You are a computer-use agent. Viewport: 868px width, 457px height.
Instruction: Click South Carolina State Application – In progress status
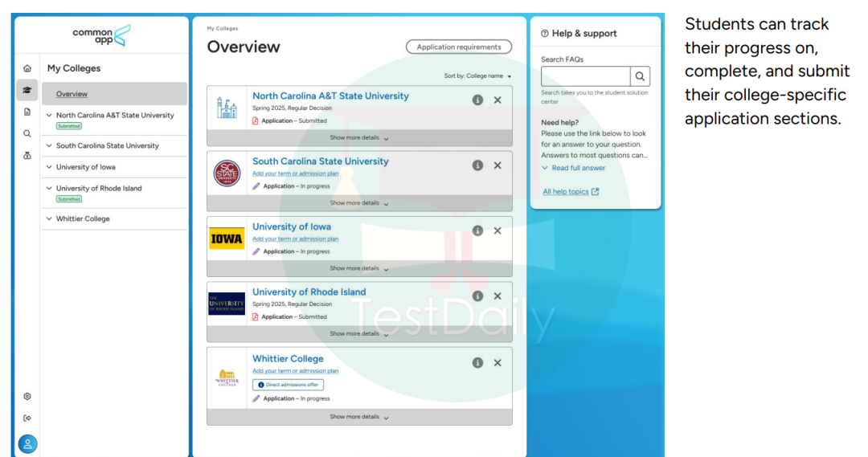coord(291,186)
